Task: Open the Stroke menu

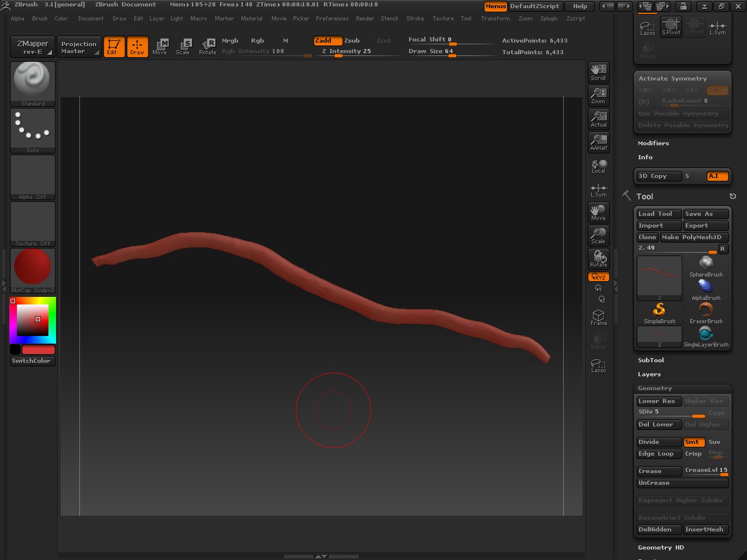Action: (415, 19)
